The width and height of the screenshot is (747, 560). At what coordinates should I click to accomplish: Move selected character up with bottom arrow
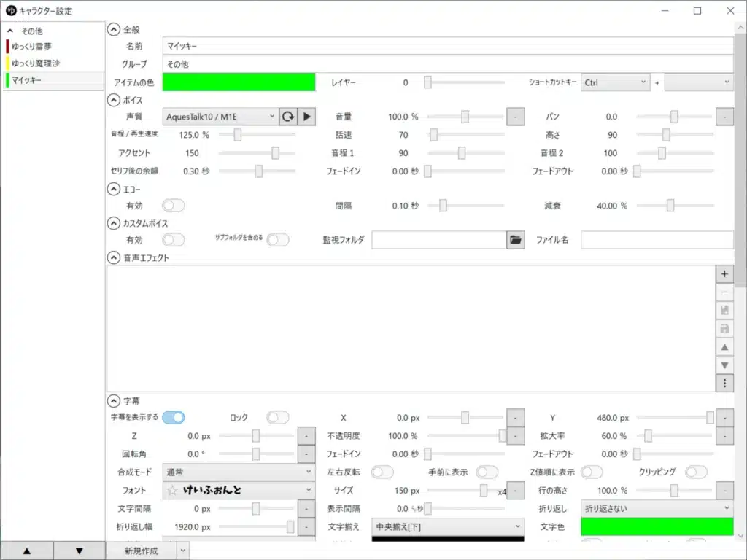coord(26,551)
